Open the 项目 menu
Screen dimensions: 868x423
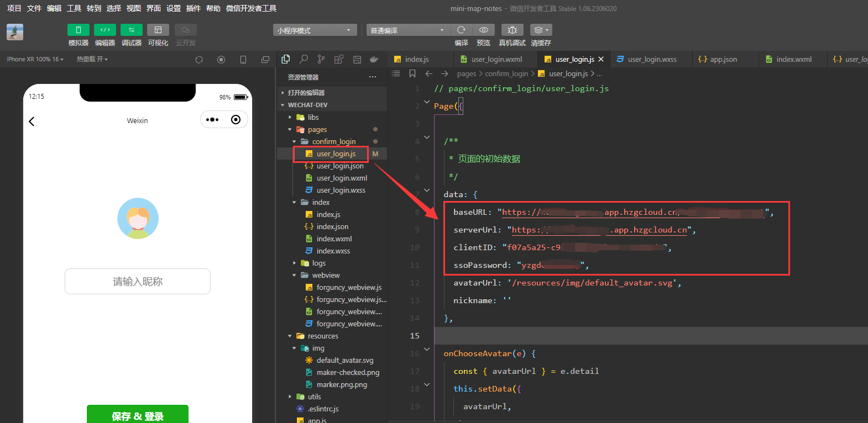click(x=14, y=8)
